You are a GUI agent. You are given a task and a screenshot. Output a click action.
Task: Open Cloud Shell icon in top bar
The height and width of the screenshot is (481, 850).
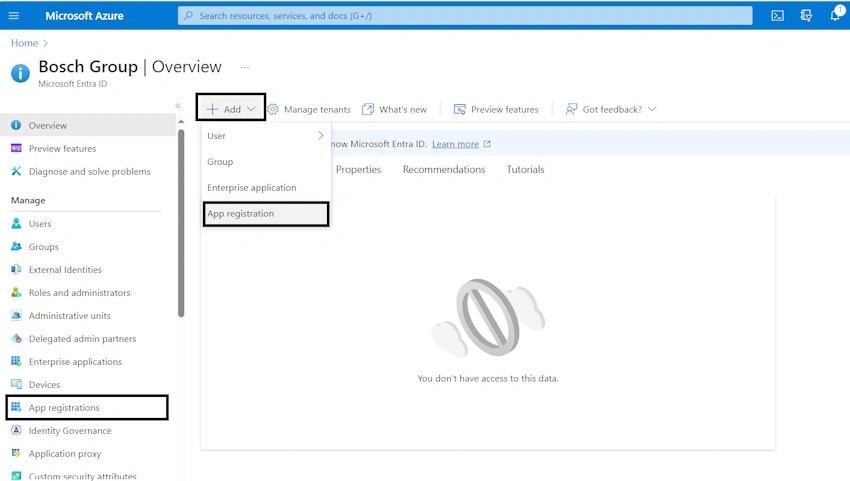click(777, 16)
